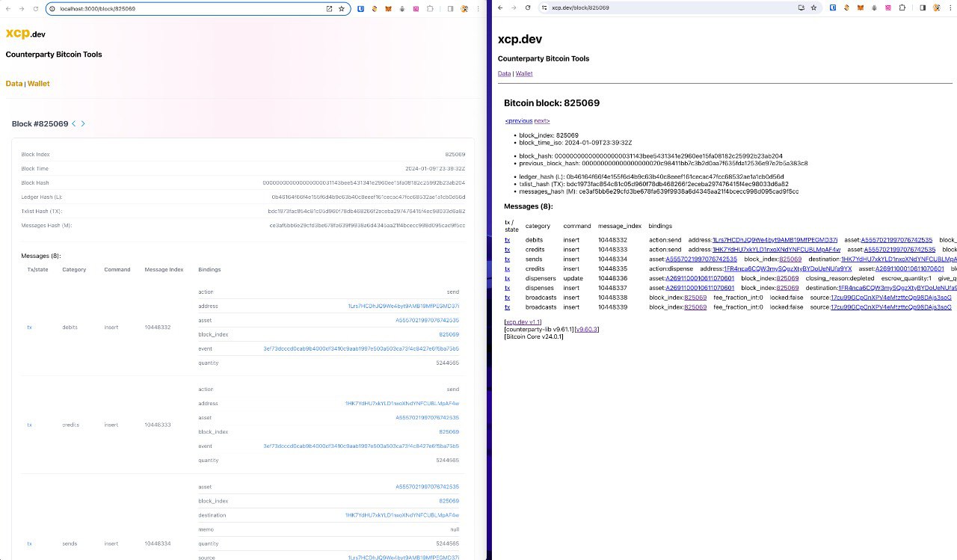Click xcp.dev v1.1 footer link

tap(523, 321)
